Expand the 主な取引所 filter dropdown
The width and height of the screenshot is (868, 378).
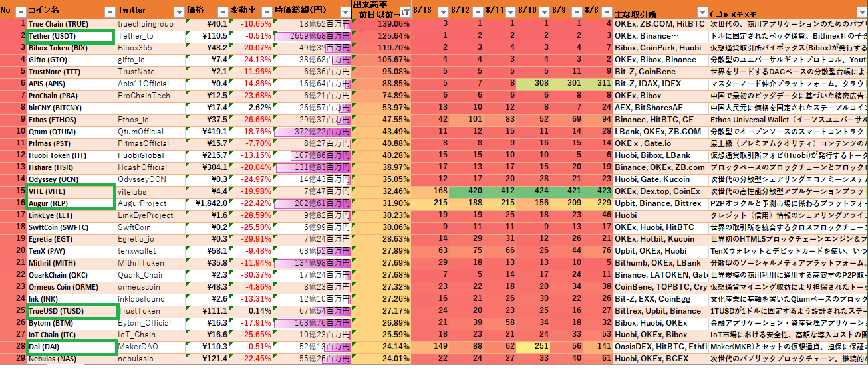(x=703, y=12)
